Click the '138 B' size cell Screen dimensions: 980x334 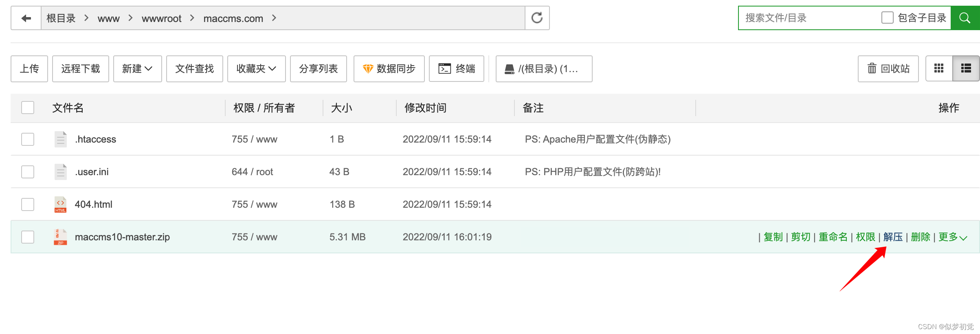(342, 204)
